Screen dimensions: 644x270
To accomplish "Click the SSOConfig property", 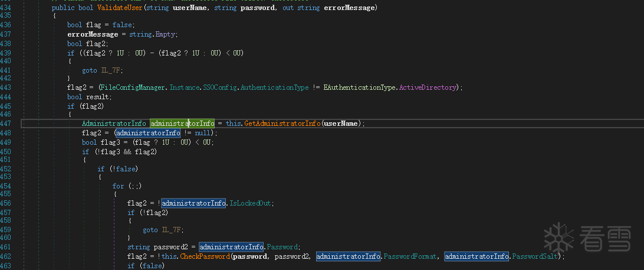I will 220,87.
